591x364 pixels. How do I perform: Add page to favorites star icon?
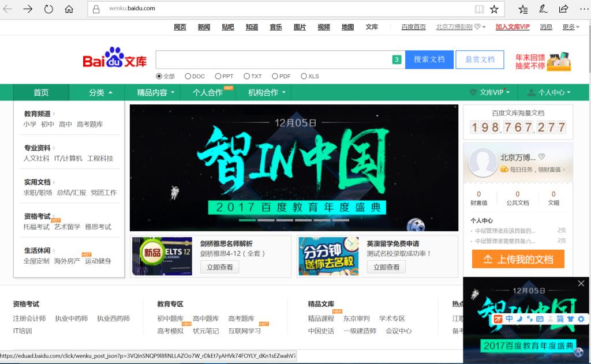tap(494, 9)
